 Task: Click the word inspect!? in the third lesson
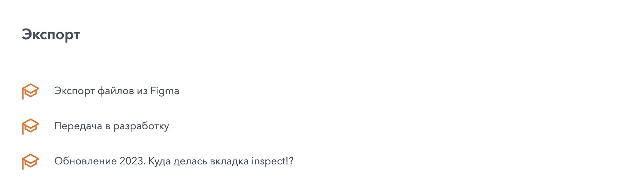(273, 161)
